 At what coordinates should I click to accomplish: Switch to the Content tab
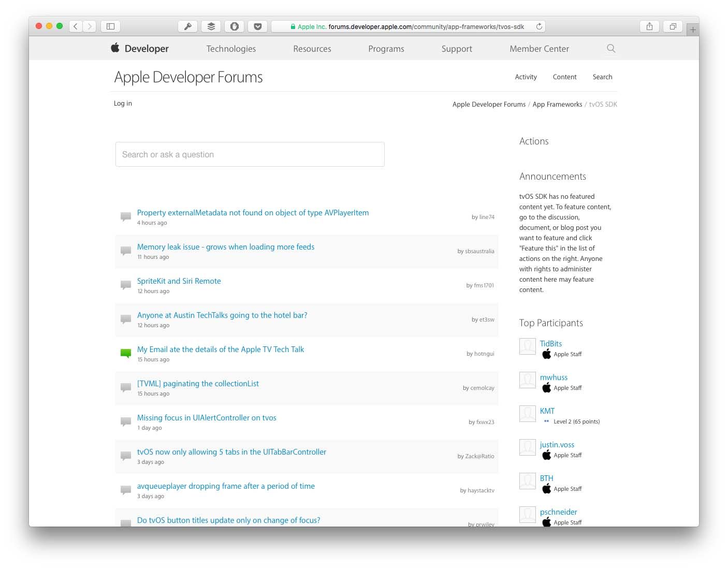tap(564, 77)
